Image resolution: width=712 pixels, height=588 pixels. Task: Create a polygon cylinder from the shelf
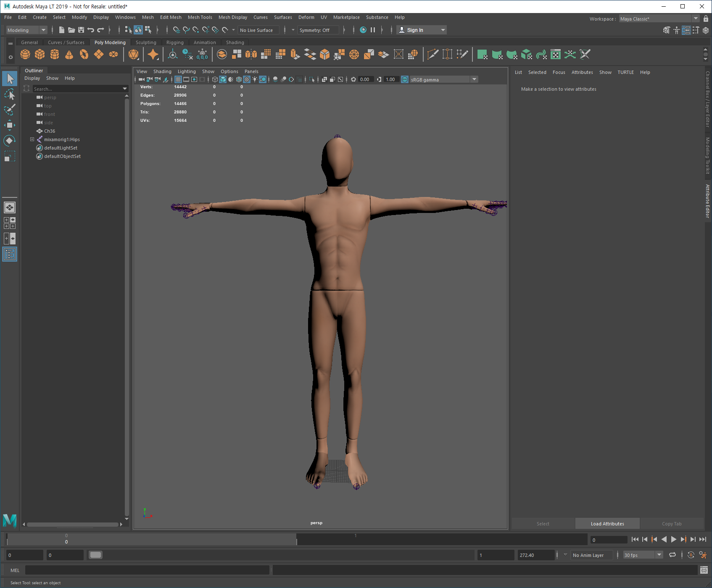click(55, 54)
